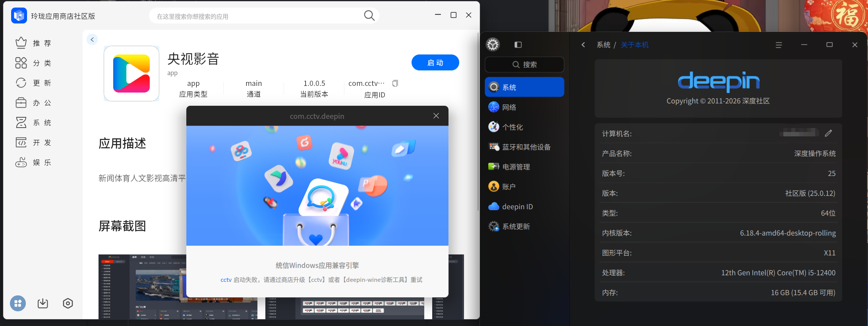Click the app store vertical scrollbar

coord(478,121)
